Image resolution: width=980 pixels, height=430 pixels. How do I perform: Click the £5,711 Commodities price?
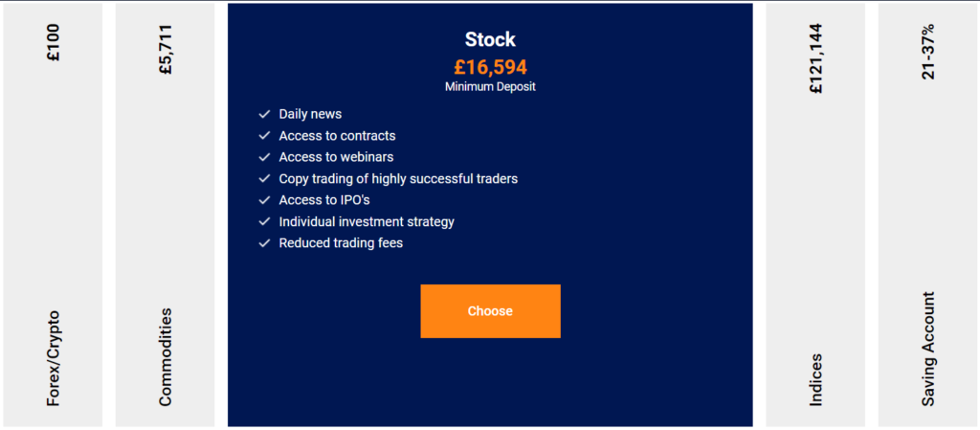(166, 54)
